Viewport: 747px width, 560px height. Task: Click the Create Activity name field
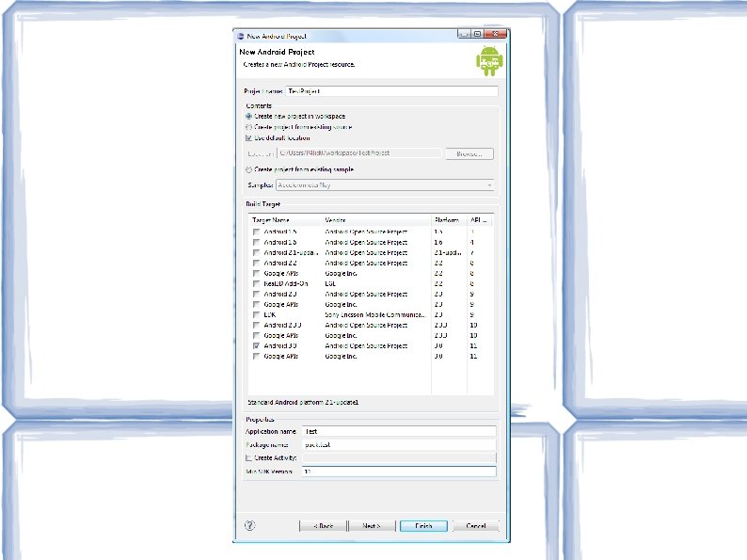(x=399, y=458)
